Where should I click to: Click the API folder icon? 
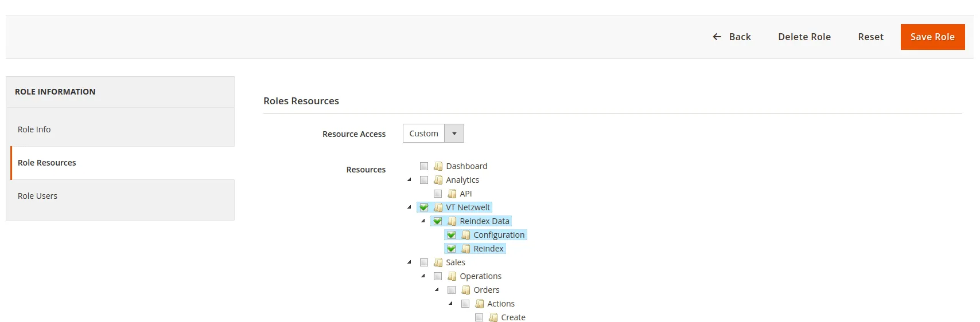[x=452, y=194]
